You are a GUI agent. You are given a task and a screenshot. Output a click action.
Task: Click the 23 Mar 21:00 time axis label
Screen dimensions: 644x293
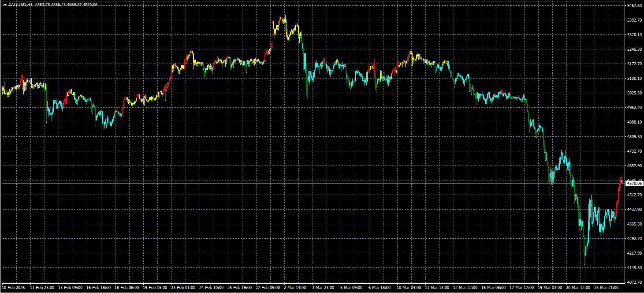607,288
